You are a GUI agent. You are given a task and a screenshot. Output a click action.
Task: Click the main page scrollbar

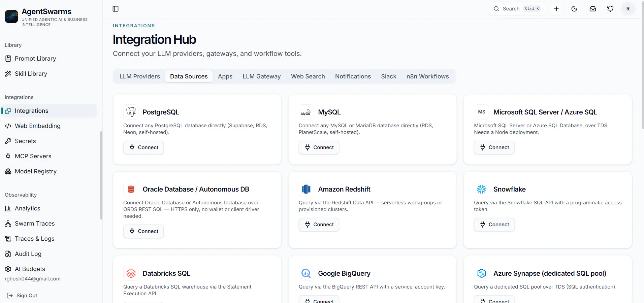coord(643,65)
